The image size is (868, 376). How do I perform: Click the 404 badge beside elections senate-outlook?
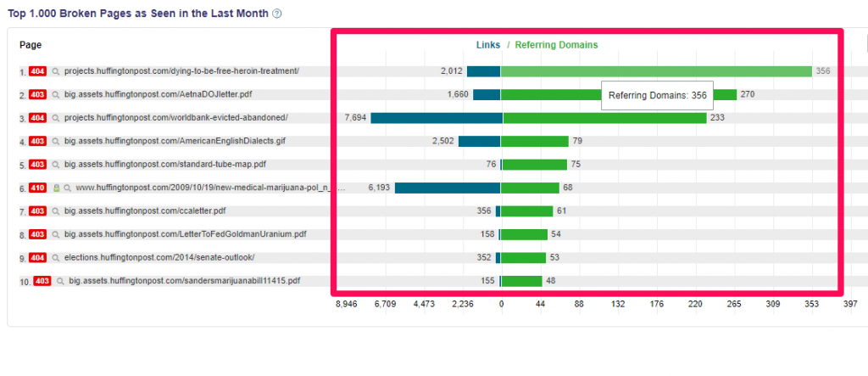37,258
